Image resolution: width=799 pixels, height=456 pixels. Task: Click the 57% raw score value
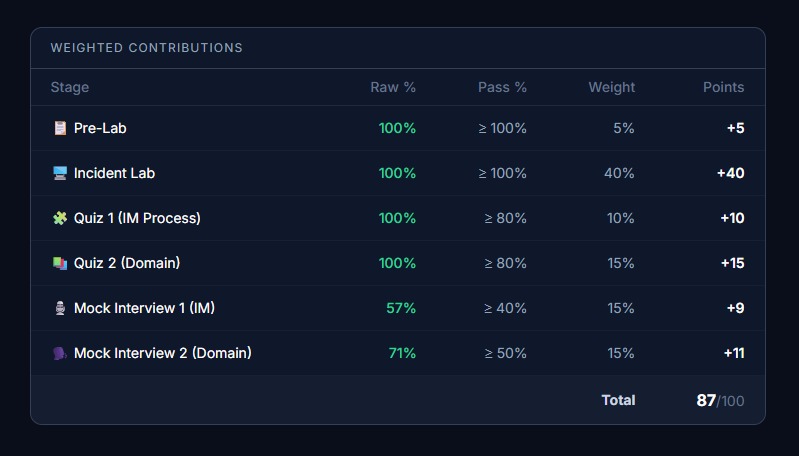coord(401,308)
